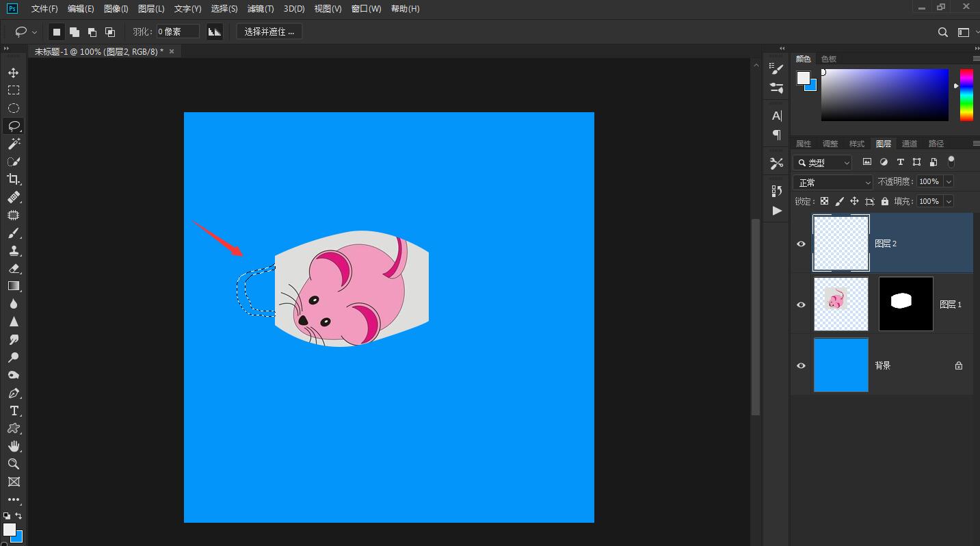
Task: Select the Eraser tool
Action: click(13, 268)
